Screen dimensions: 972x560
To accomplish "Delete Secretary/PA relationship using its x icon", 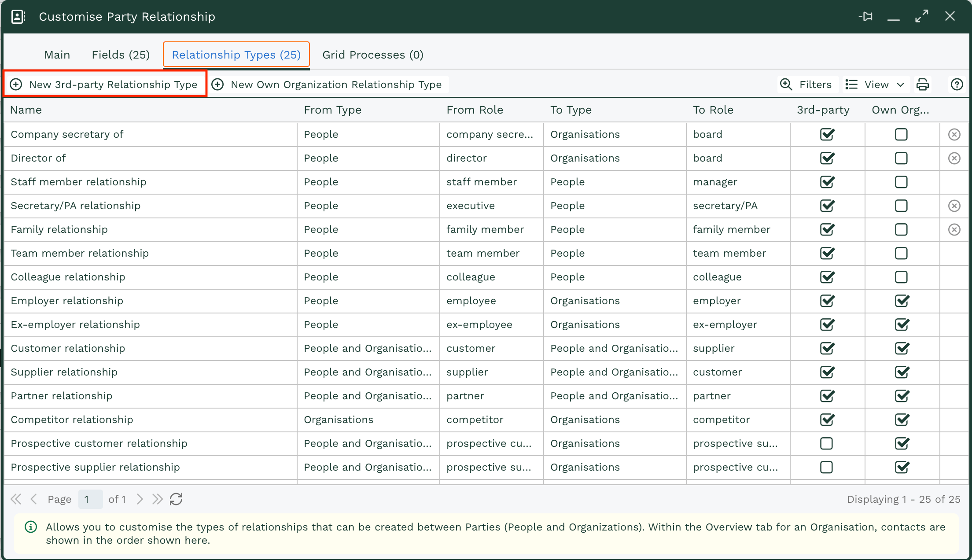I will click(x=954, y=206).
